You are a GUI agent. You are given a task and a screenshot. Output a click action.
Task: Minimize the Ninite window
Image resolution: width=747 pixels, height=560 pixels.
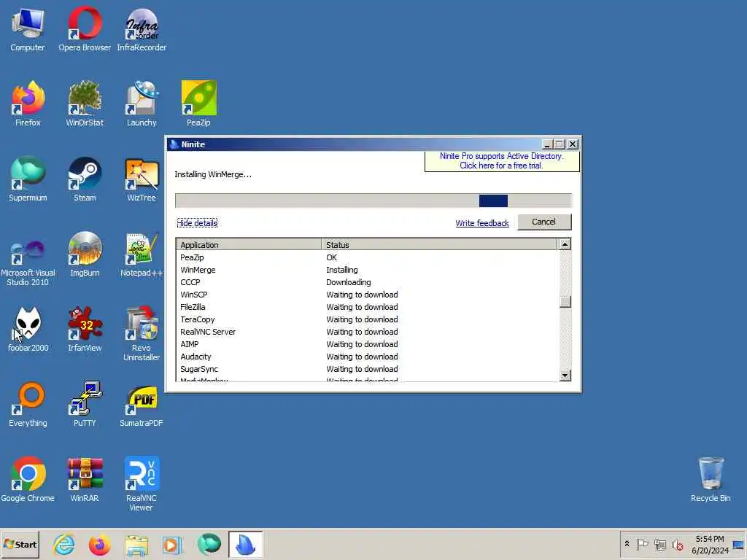pos(547,144)
